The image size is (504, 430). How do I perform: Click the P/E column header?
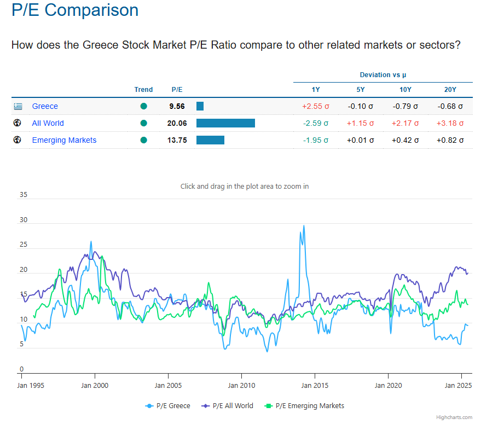click(x=177, y=90)
